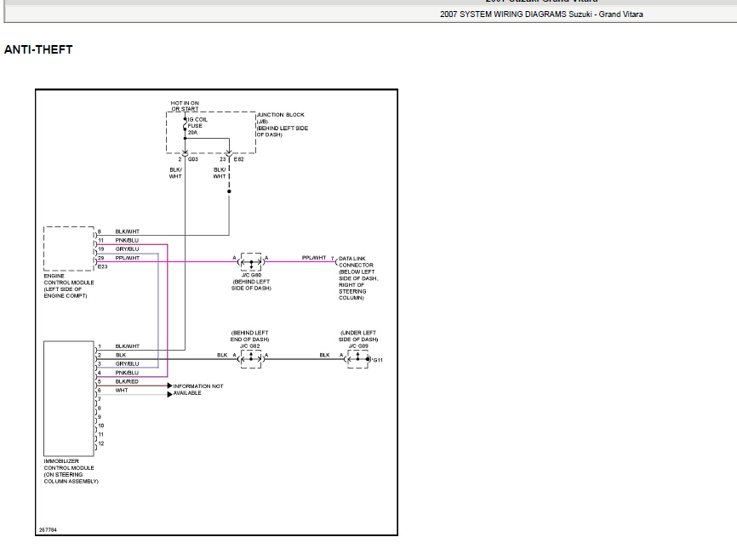Select the "2007 SYSTEM WIRING DIAGRAMS Suzuki - Grand Vitara" title
737x560 pixels.
coord(541,14)
